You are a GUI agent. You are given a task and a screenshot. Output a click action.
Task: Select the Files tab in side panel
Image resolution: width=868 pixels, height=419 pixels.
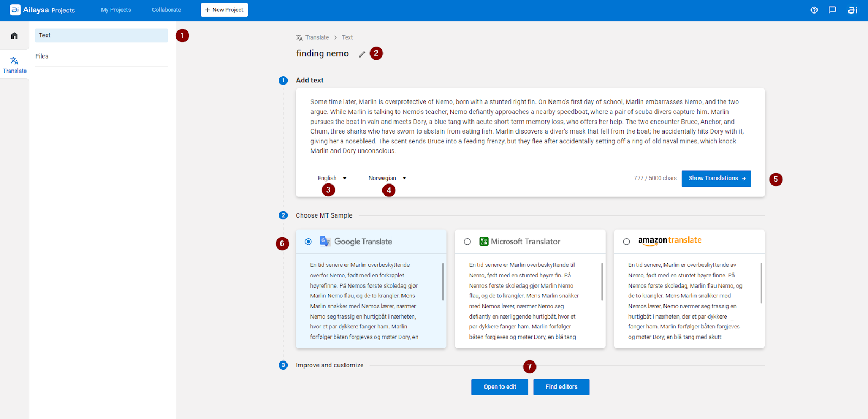point(101,56)
